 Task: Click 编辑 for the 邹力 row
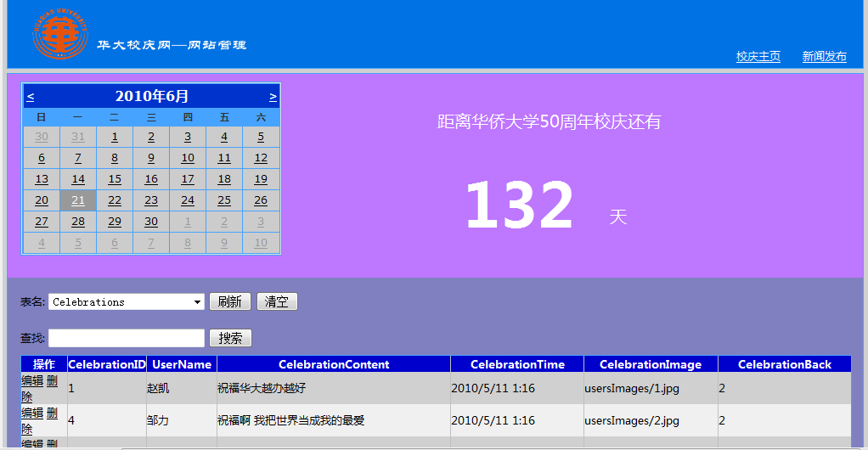(x=32, y=413)
